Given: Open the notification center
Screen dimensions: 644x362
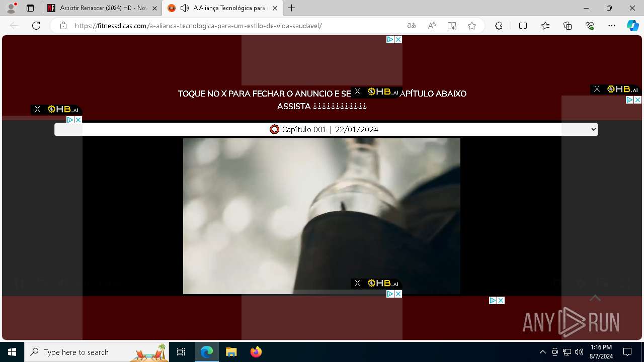Looking at the screenshot, I should pyautogui.click(x=627, y=352).
